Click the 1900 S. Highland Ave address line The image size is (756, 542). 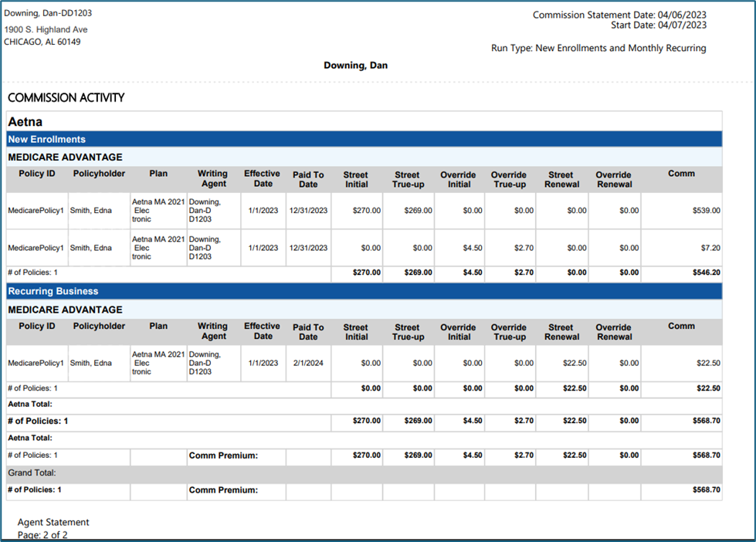46,29
